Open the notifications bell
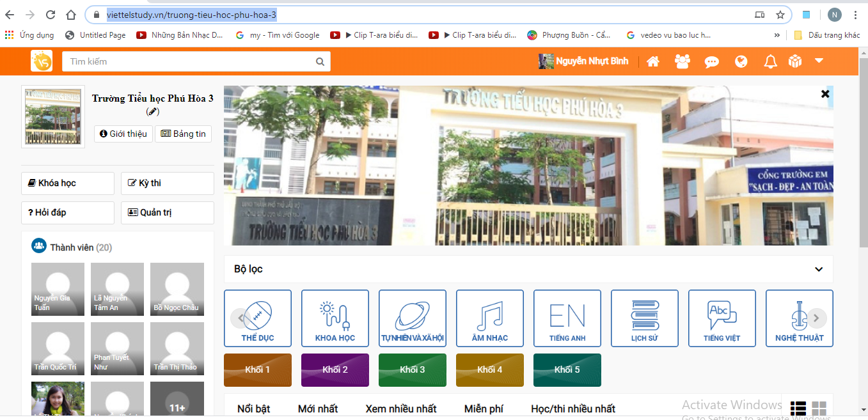The image size is (868, 420). 771,61
